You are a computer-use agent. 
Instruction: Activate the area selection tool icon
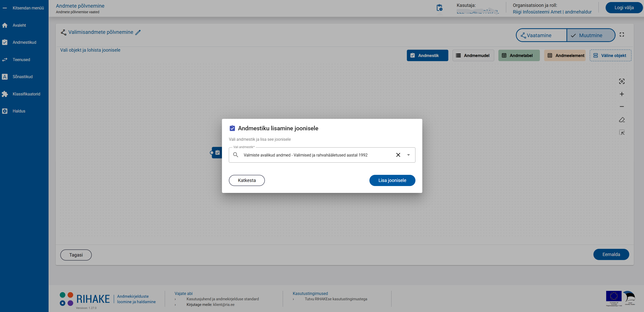tap(622, 132)
